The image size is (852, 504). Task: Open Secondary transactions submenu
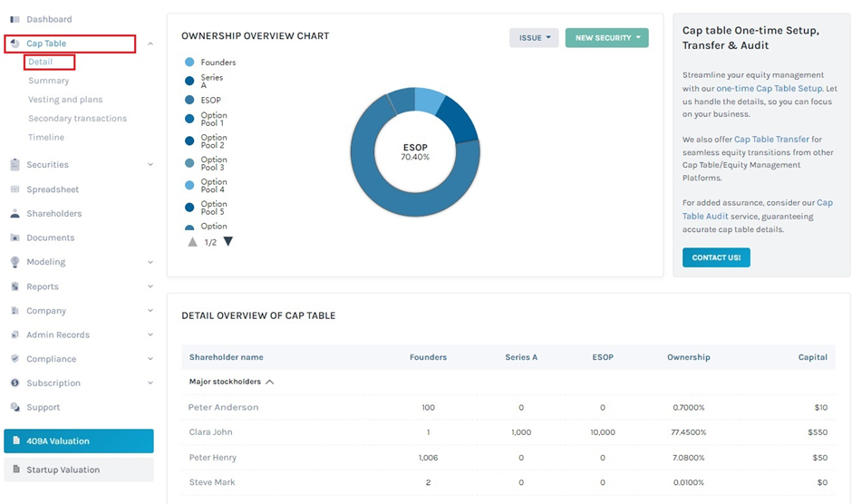77,119
